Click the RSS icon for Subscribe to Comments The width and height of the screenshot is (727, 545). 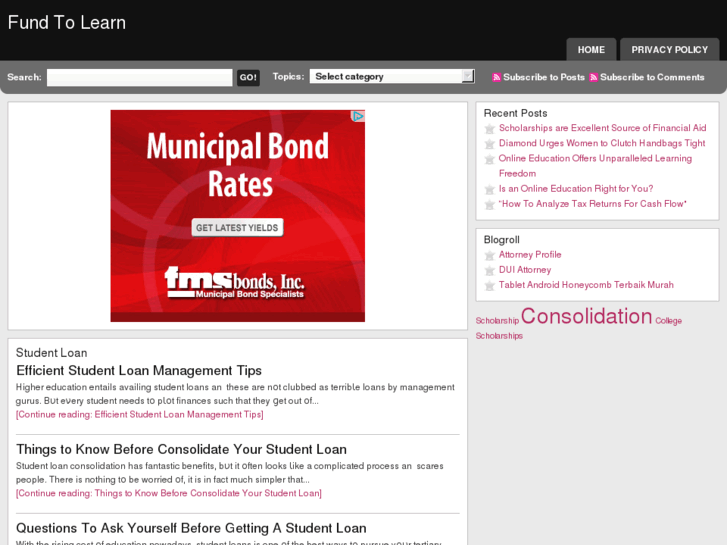[593, 77]
